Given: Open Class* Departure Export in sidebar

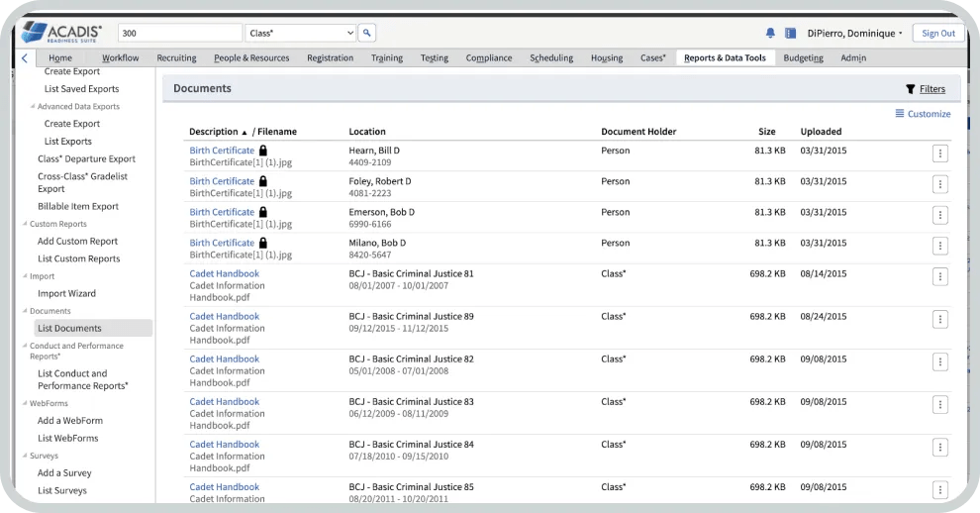Looking at the screenshot, I should coord(86,158).
